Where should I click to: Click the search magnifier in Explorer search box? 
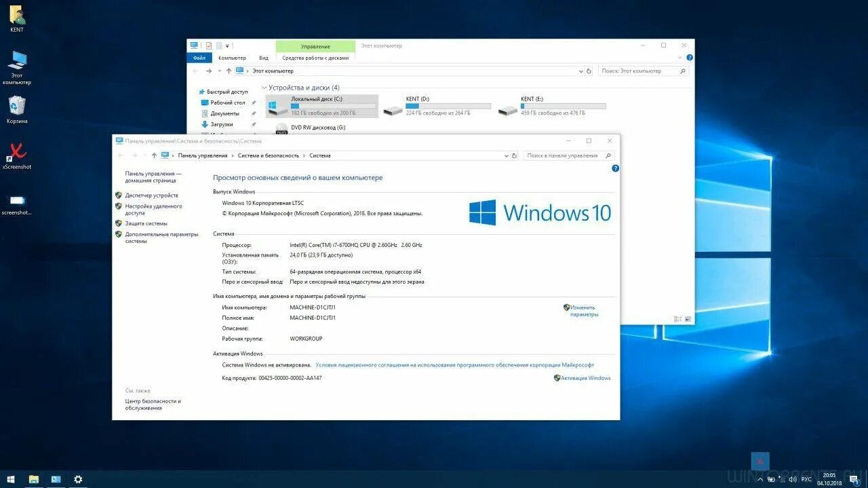[682, 71]
